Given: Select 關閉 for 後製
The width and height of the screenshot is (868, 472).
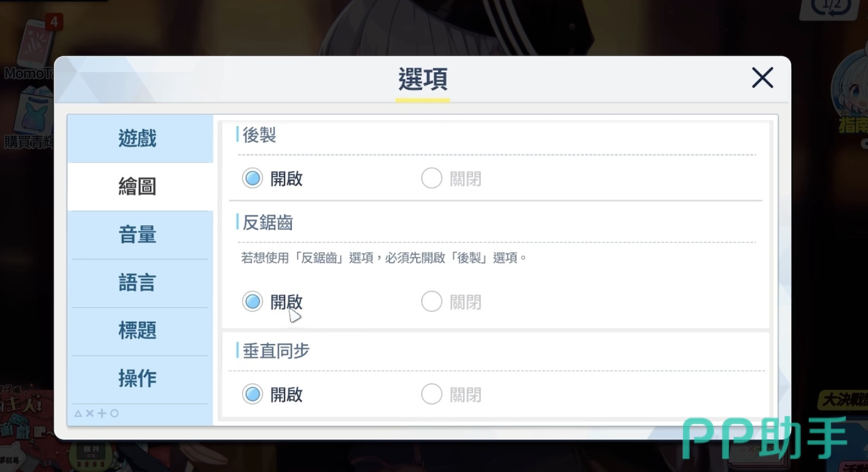Looking at the screenshot, I should click(x=452, y=178).
